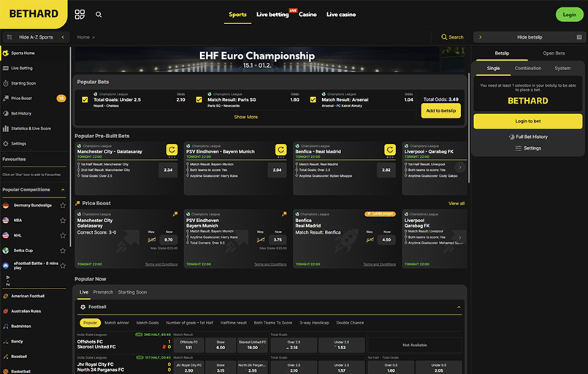This screenshot has width=588, height=374.
Task: Uncheck Match Result: Arsenal bet
Action: 313,100
